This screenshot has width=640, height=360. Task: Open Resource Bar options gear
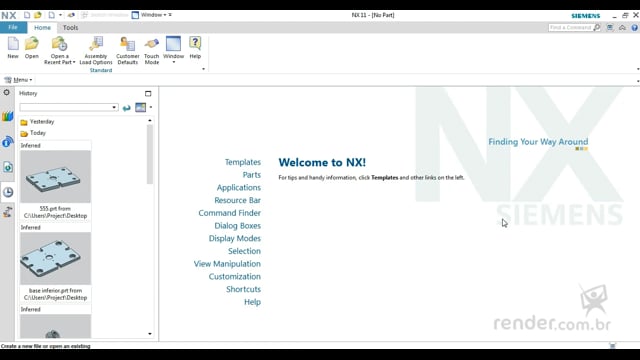[7, 93]
